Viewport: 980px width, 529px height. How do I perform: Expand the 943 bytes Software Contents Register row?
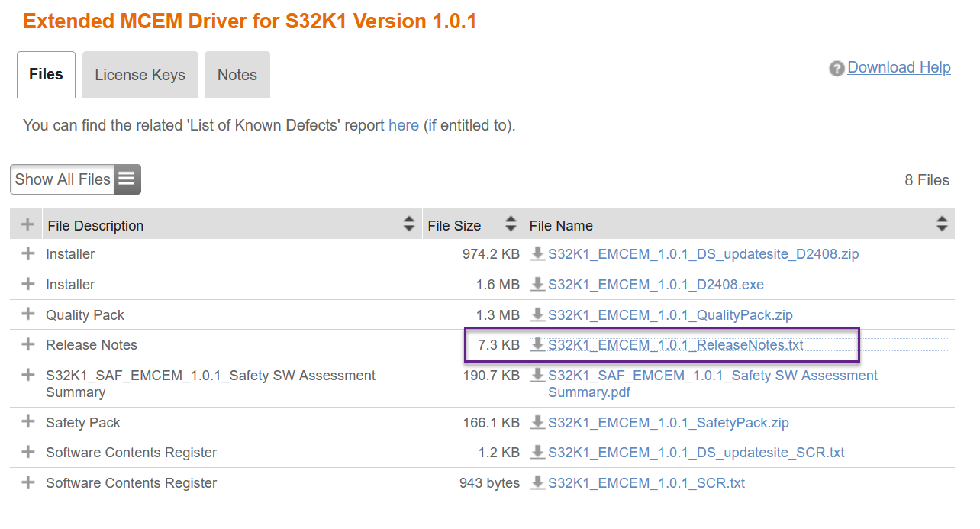pos(28,482)
